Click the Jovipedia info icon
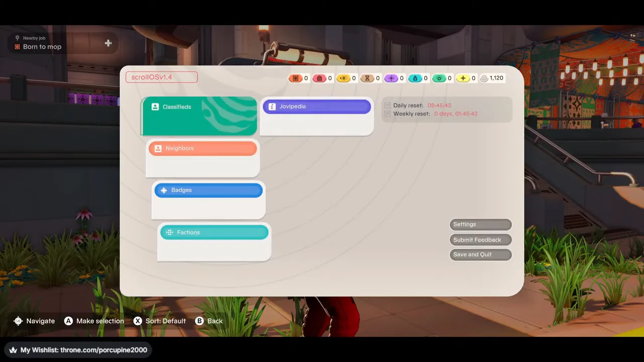The width and height of the screenshot is (644, 362). click(x=272, y=107)
